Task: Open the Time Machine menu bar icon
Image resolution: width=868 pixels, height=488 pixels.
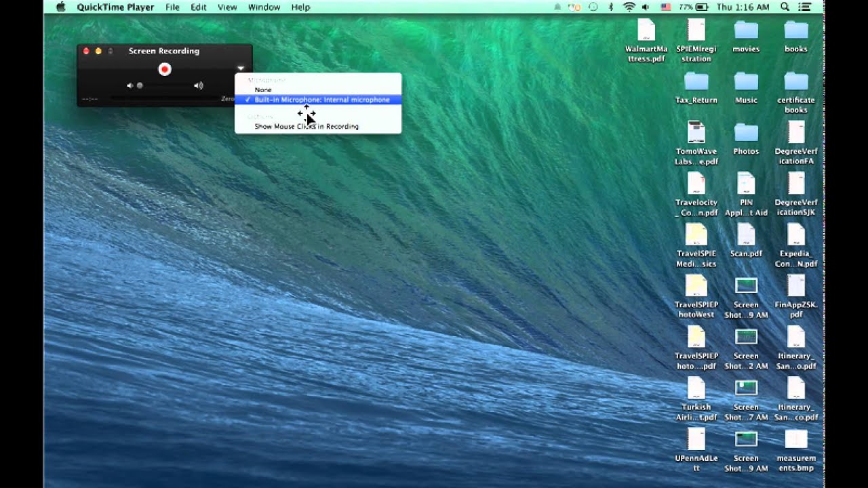Action: pos(593,7)
